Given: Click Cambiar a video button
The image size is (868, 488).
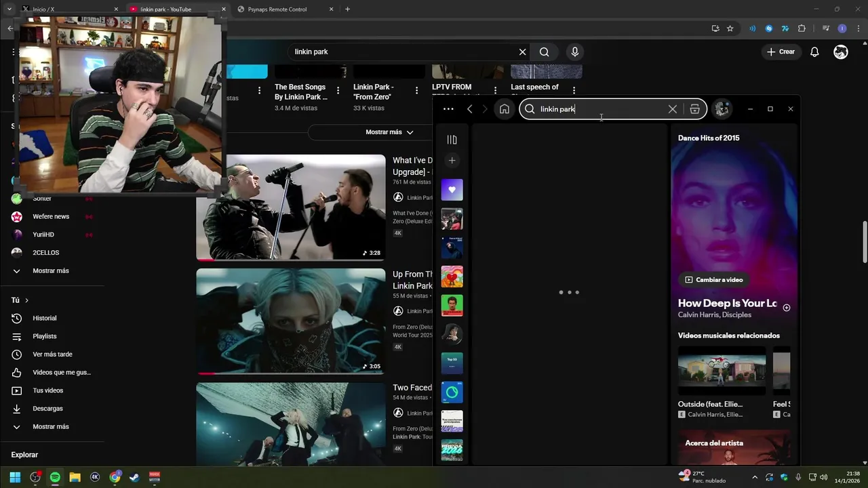Looking at the screenshot, I should pyautogui.click(x=714, y=280).
